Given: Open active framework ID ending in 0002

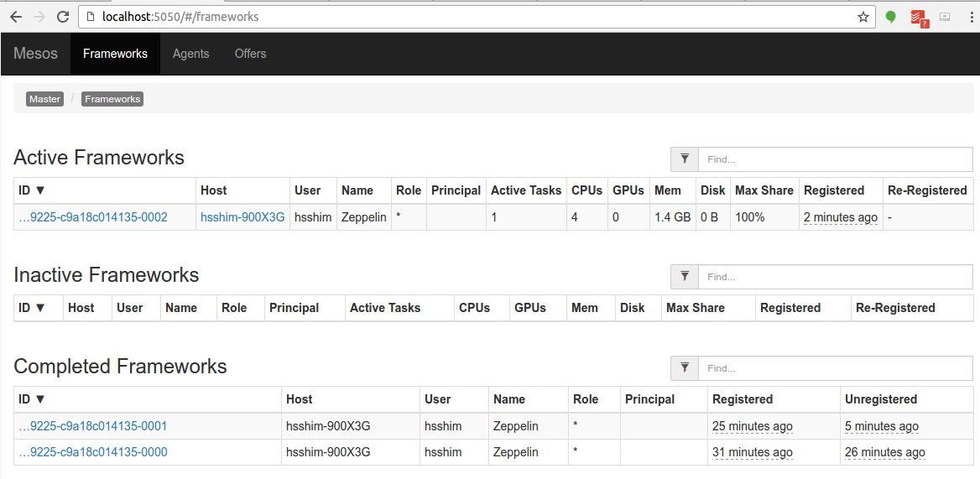Looking at the screenshot, I should tap(93, 217).
